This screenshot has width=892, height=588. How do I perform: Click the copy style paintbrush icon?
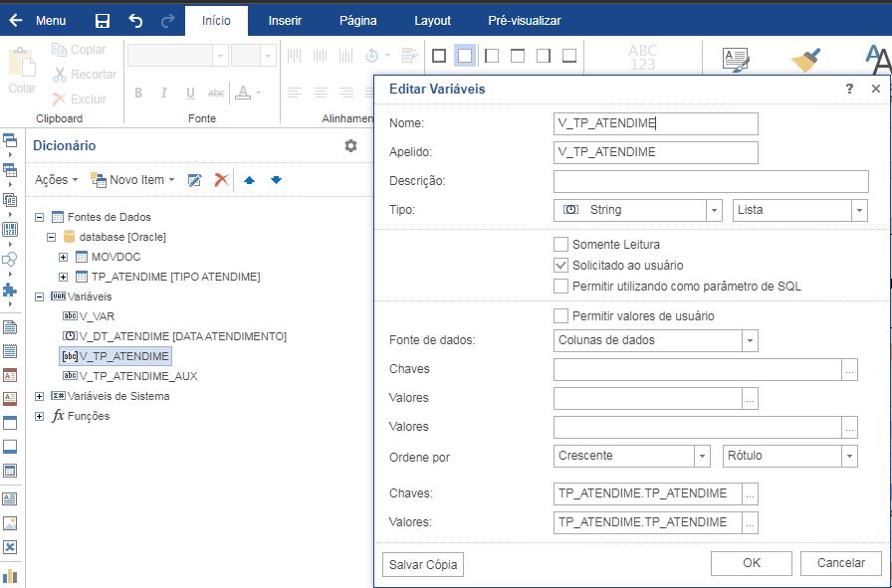(x=806, y=59)
